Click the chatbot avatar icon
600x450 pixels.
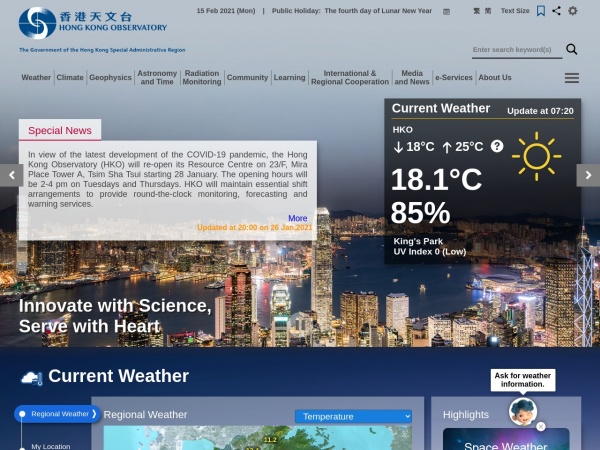523,410
